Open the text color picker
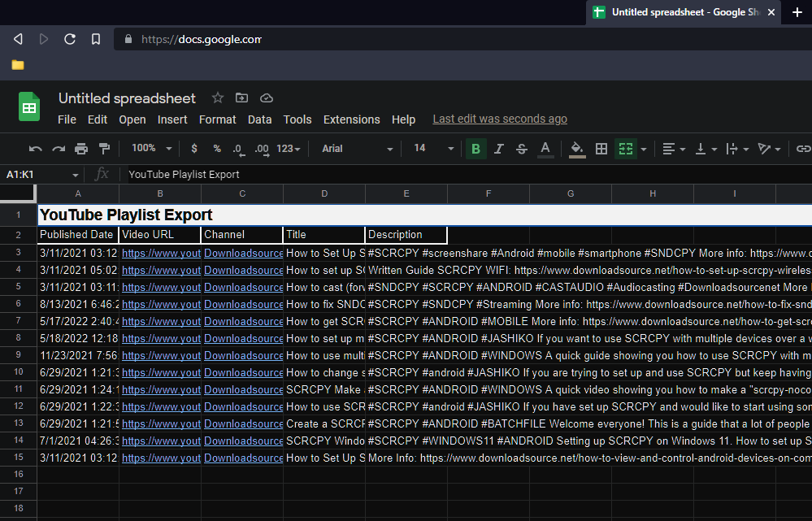812x521 pixels. click(545, 150)
